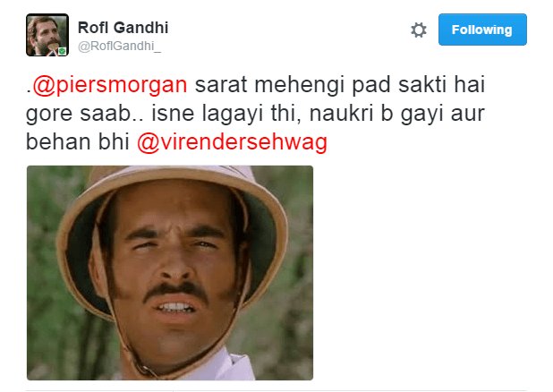This screenshot has width=553, height=392.
Task: Open Rofl Gandhi's profile picture
Action: (x=47, y=35)
